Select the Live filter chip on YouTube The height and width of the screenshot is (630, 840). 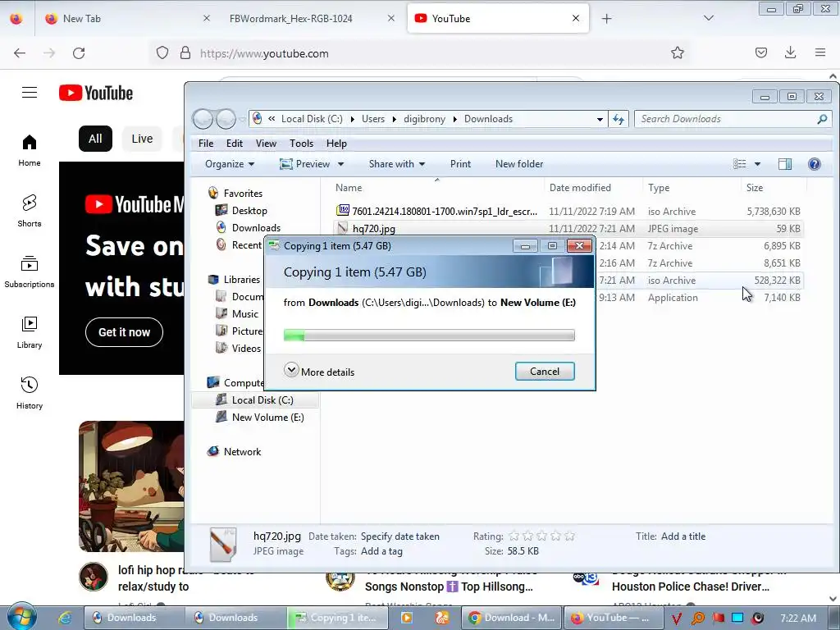(x=142, y=139)
